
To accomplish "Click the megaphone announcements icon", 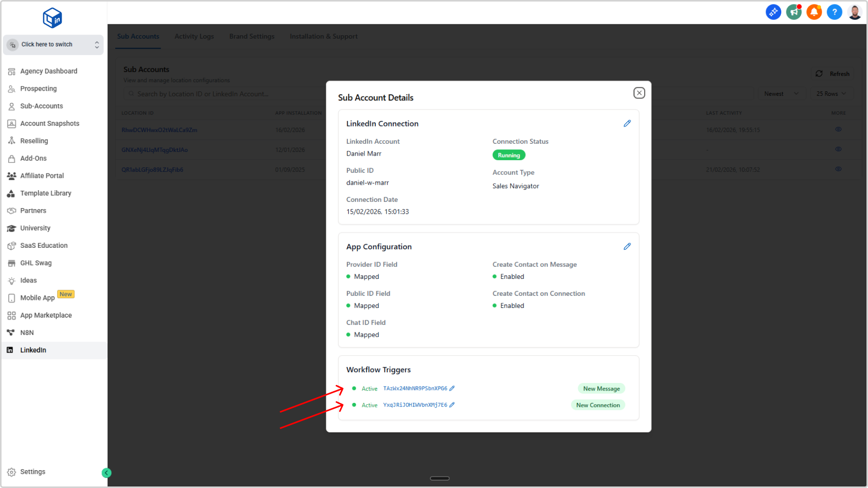I will tap(794, 12).
